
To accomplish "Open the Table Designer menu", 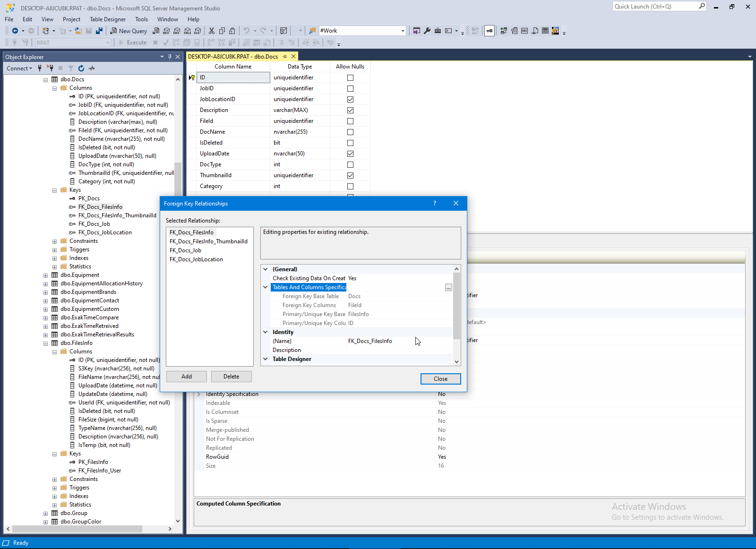I will (x=108, y=19).
